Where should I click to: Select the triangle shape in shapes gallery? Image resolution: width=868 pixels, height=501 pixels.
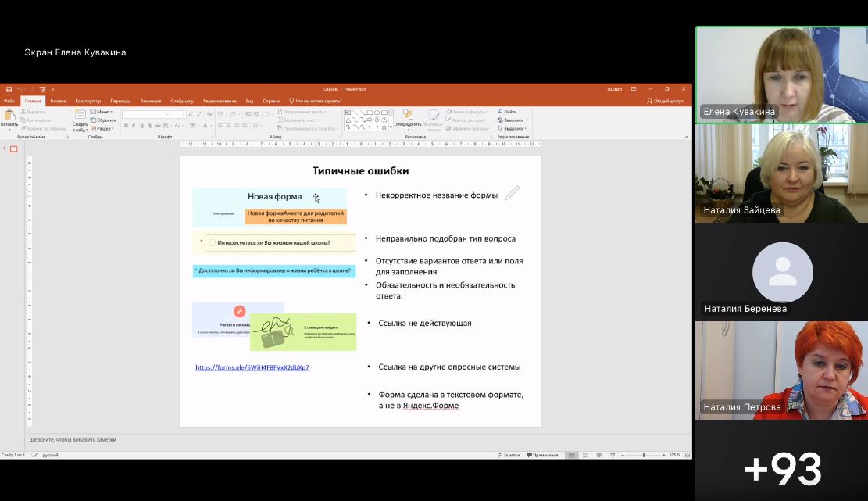(x=348, y=120)
